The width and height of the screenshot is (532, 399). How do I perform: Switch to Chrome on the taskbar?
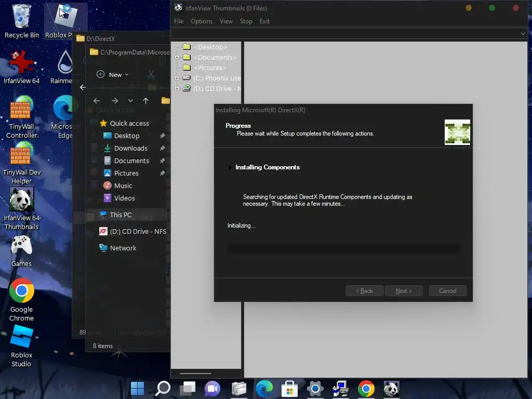(366, 388)
